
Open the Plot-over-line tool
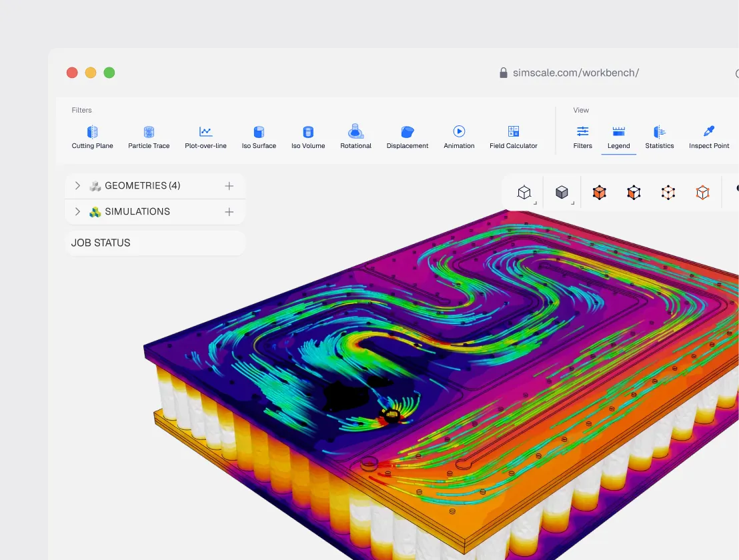(205, 137)
